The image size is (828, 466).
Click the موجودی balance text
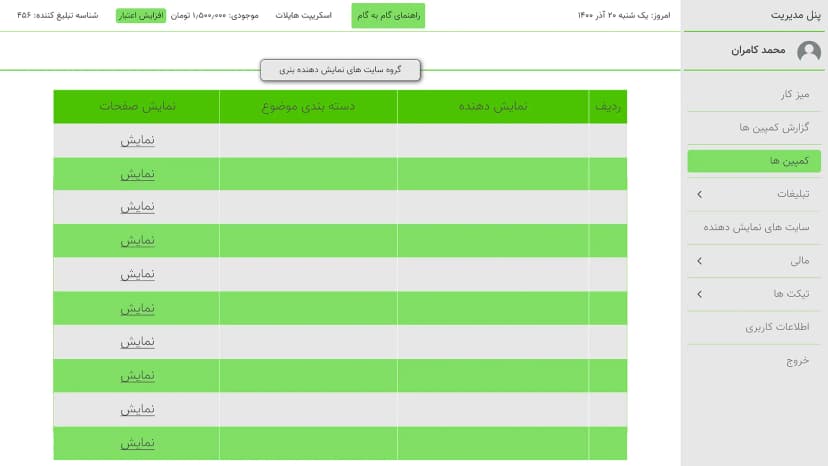tap(214, 15)
